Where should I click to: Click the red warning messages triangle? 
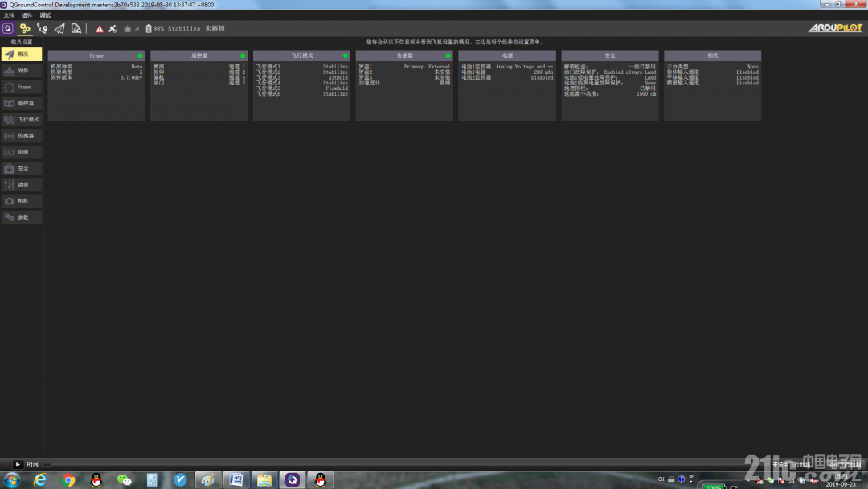pyautogui.click(x=100, y=29)
